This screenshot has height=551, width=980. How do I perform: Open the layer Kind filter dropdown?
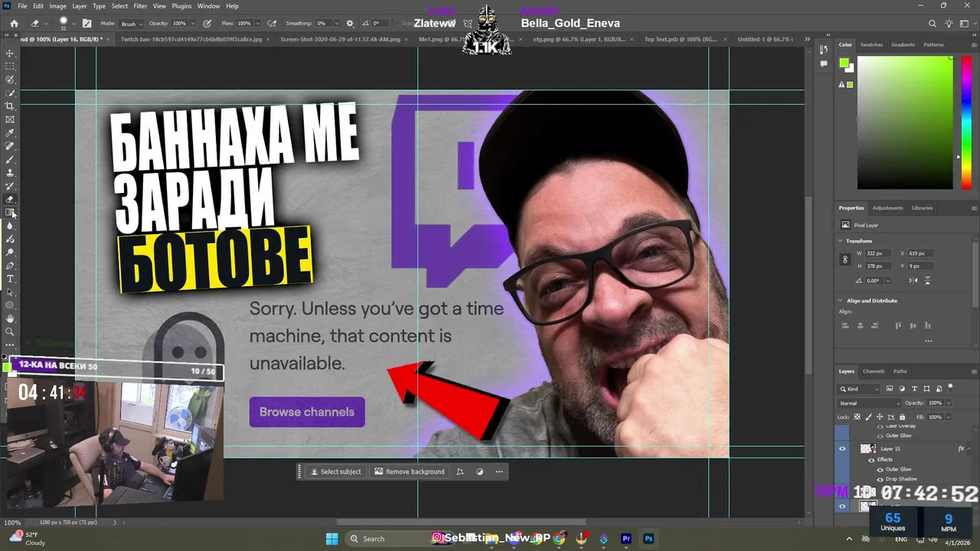[860, 389]
